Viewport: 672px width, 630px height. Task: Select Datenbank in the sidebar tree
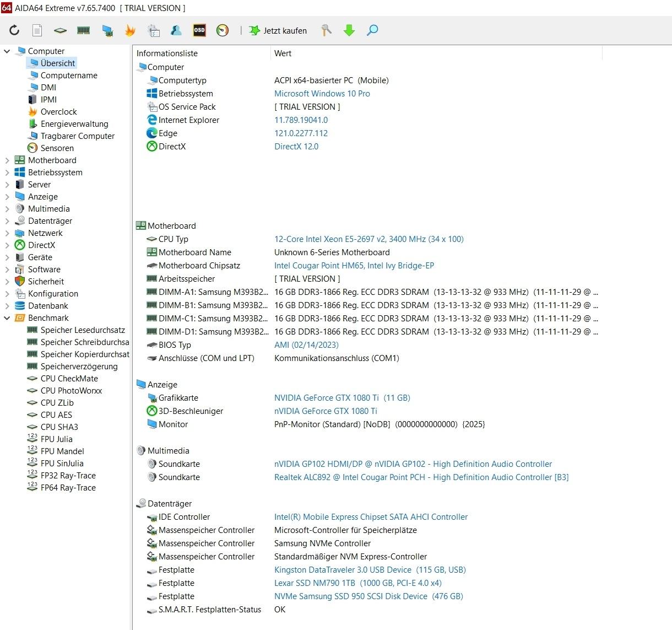[x=48, y=306]
